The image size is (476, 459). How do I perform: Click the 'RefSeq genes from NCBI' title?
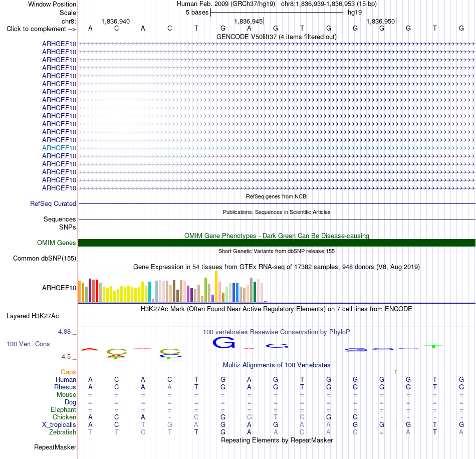[x=277, y=196]
